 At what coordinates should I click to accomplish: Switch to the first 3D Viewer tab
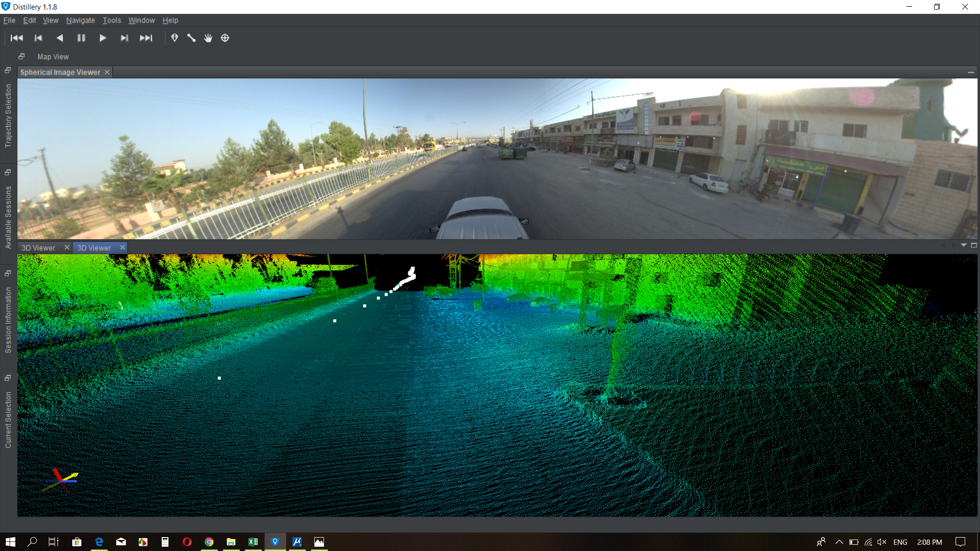(x=38, y=248)
